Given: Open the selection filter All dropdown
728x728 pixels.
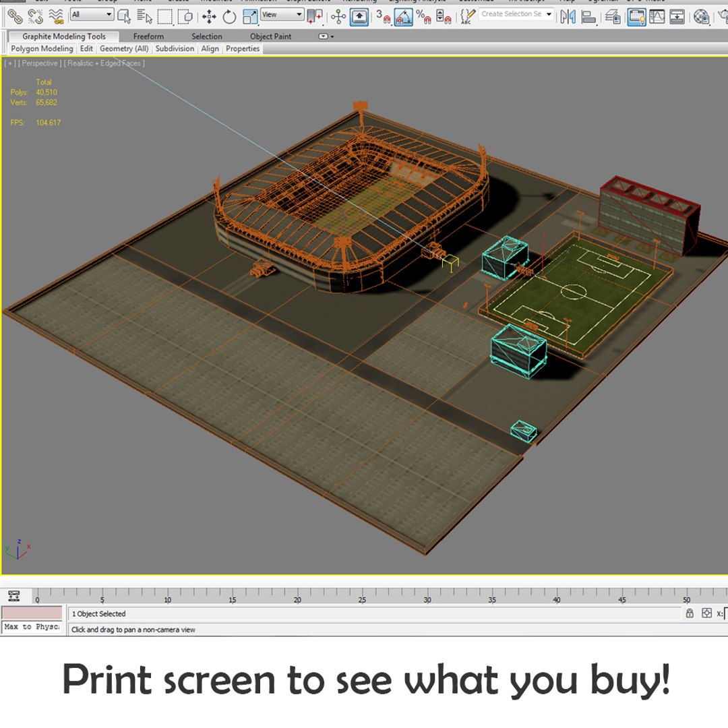Looking at the screenshot, I should pyautogui.click(x=92, y=14).
